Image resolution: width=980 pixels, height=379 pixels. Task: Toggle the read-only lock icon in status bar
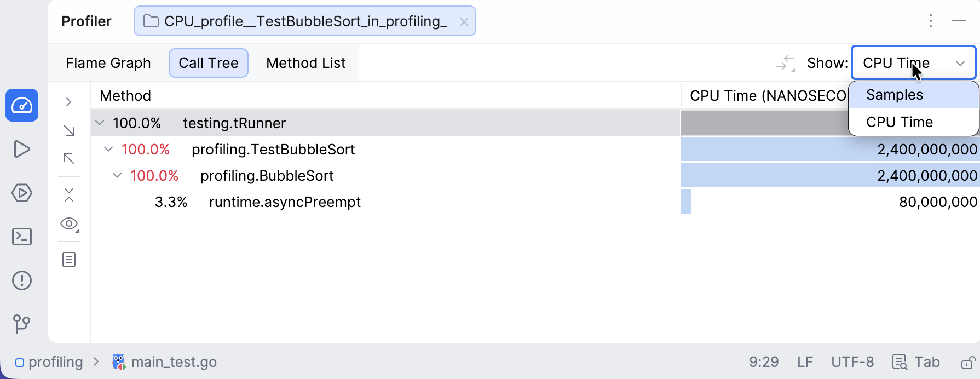point(967,363)
